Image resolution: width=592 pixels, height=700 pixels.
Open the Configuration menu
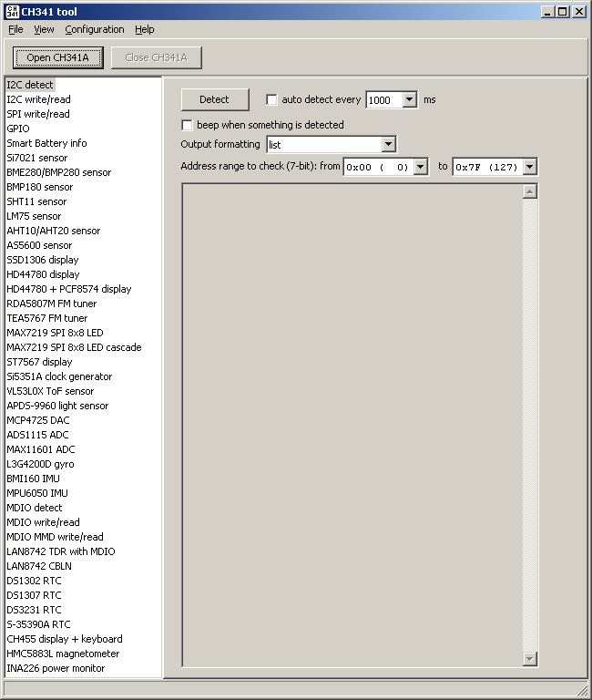[95, 29]
